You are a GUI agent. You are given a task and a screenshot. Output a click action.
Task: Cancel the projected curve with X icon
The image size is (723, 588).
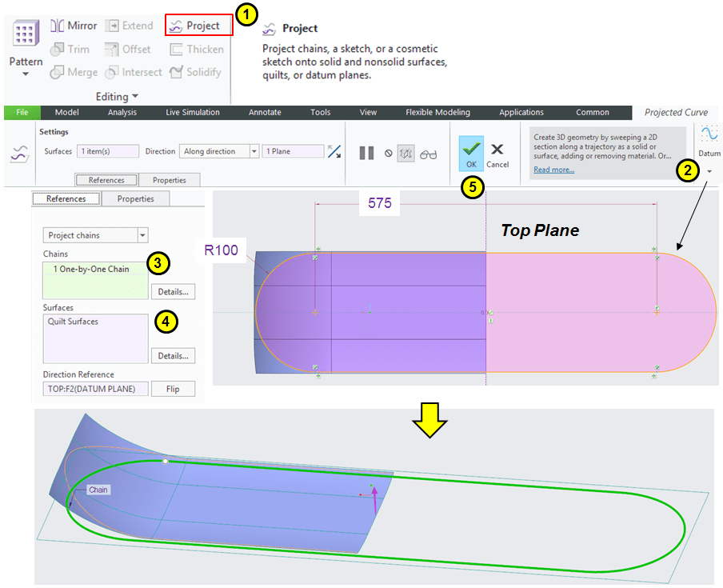497,150
